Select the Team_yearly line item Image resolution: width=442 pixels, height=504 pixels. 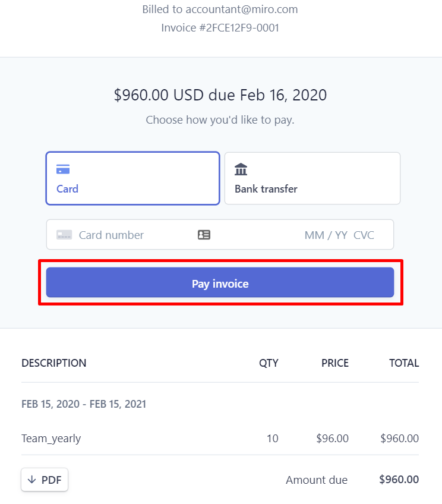coord(51,439)
